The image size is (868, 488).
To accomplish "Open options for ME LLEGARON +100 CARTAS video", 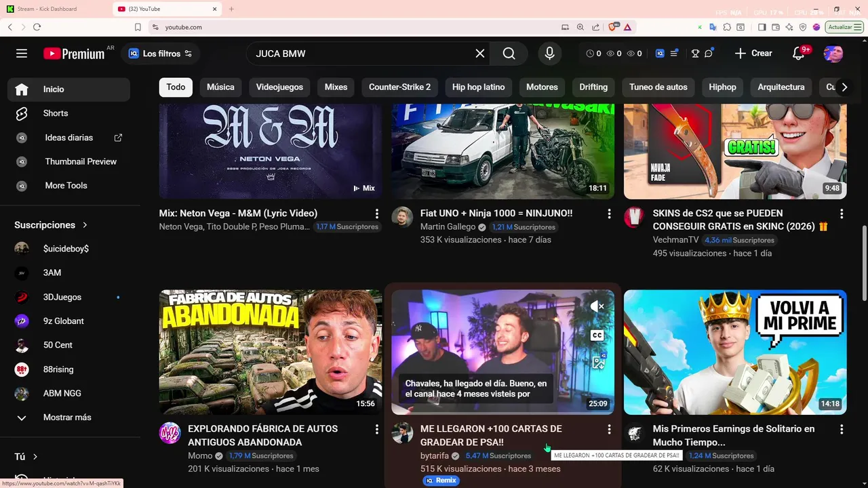I will coord(609,429).
